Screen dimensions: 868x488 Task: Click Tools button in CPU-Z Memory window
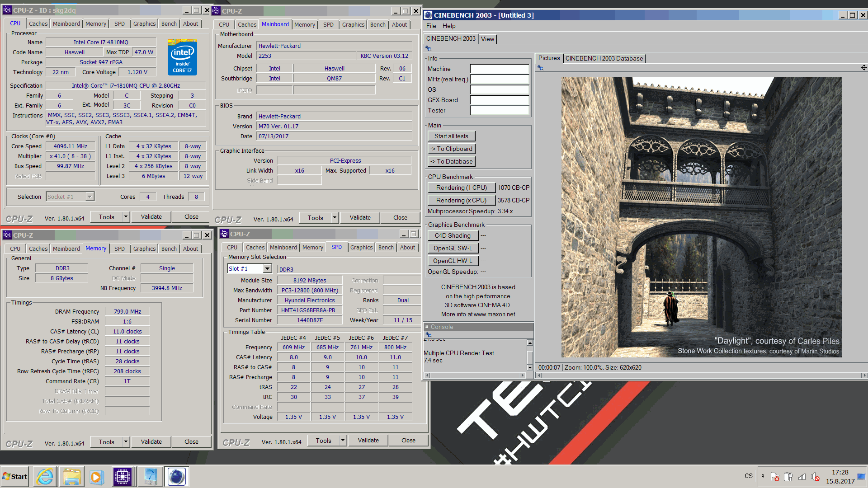coord(106,442)
